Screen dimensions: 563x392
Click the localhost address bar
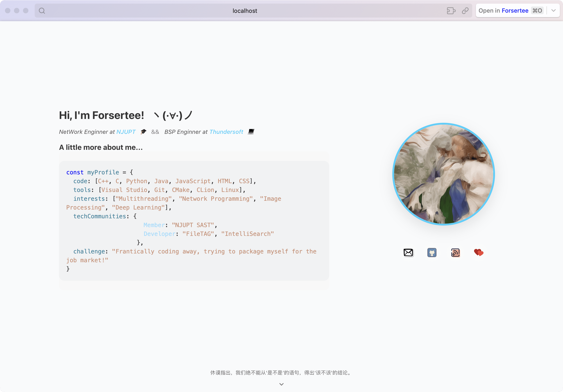pyautogui.click(x=245, y=11)
